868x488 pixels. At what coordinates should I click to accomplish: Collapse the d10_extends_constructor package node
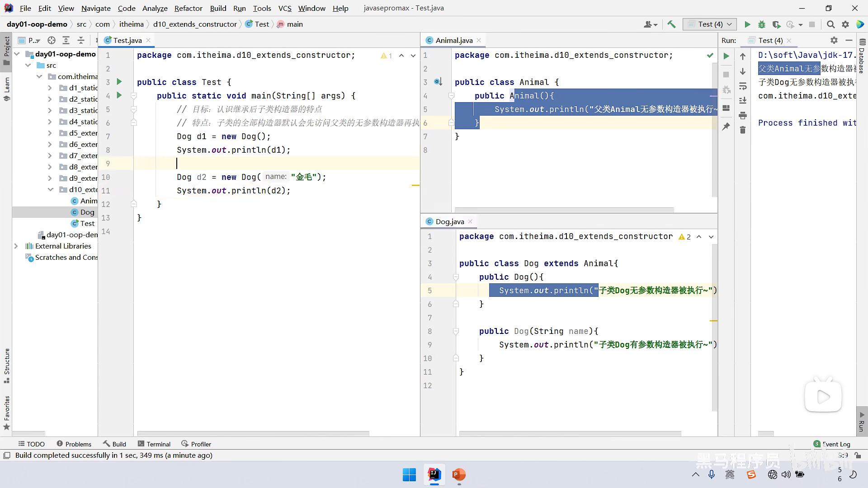(x=51, y=190)
